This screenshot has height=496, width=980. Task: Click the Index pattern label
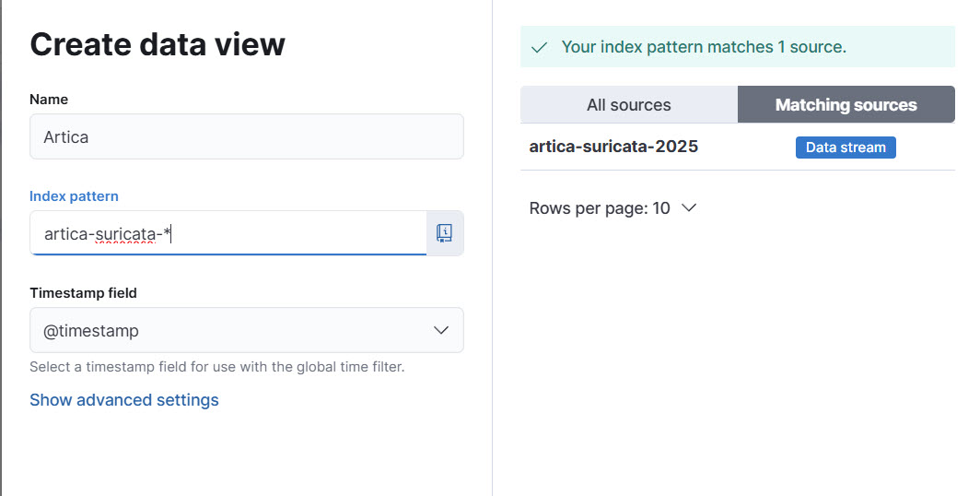coord(74,196)
